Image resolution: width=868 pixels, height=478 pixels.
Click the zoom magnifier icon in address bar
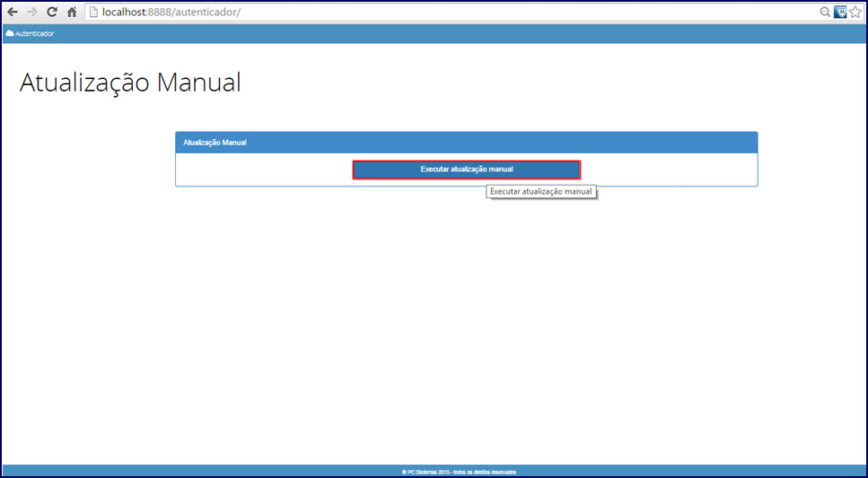(x=825, y=13)
